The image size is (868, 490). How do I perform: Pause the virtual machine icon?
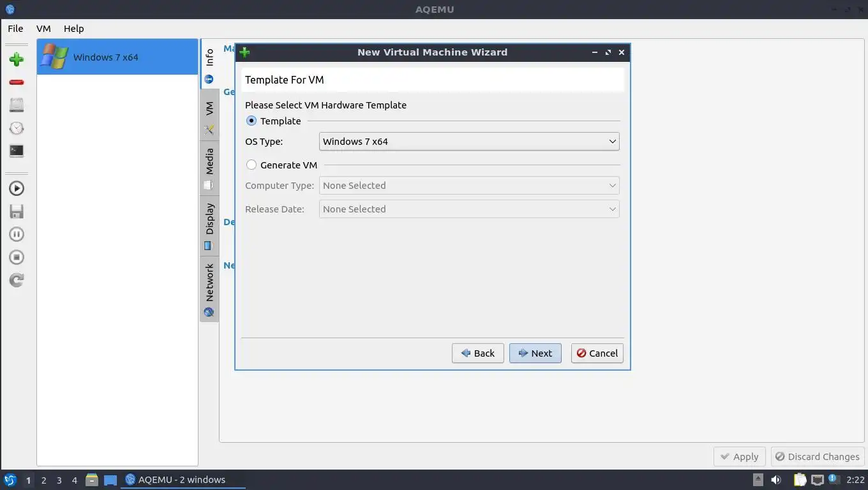[x=17, y=234]
